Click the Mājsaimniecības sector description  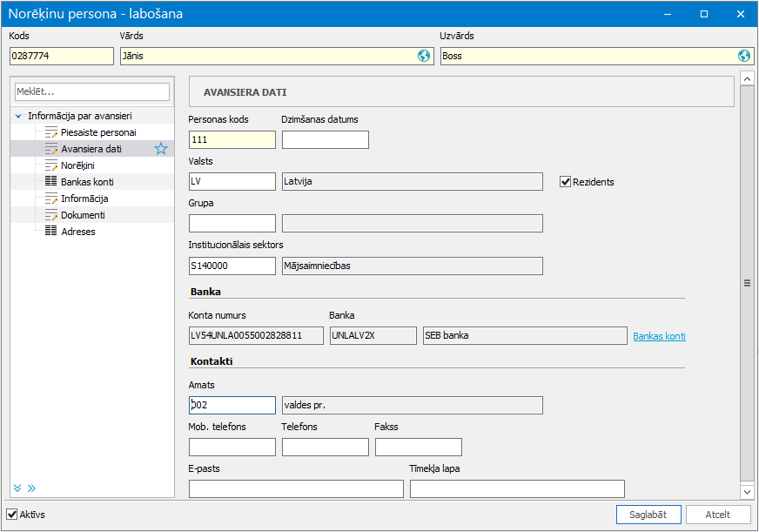coord(413,266)
